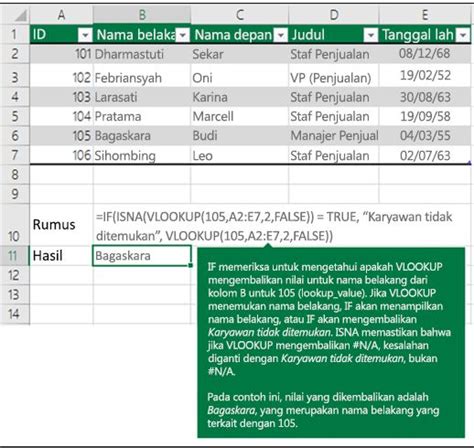
Task: Select the Rumus label cell
Action: click(x=61, y=225)
